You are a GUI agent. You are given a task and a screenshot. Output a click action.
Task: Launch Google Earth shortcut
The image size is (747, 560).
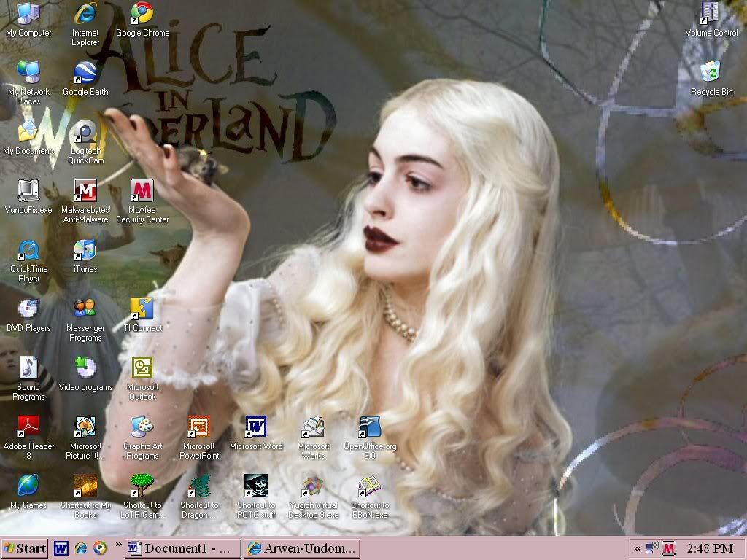tap(85, 79)
